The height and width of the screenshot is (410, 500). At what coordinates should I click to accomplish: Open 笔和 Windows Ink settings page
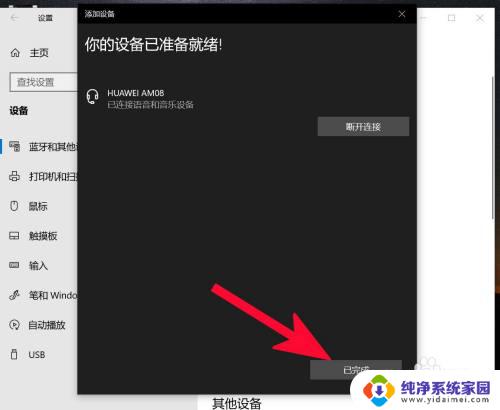click(53, 295)
